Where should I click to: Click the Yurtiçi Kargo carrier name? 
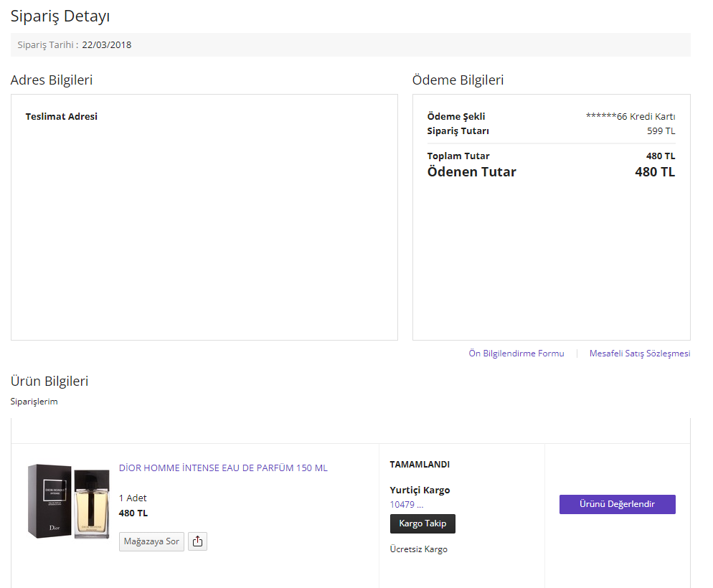[420, 490]
